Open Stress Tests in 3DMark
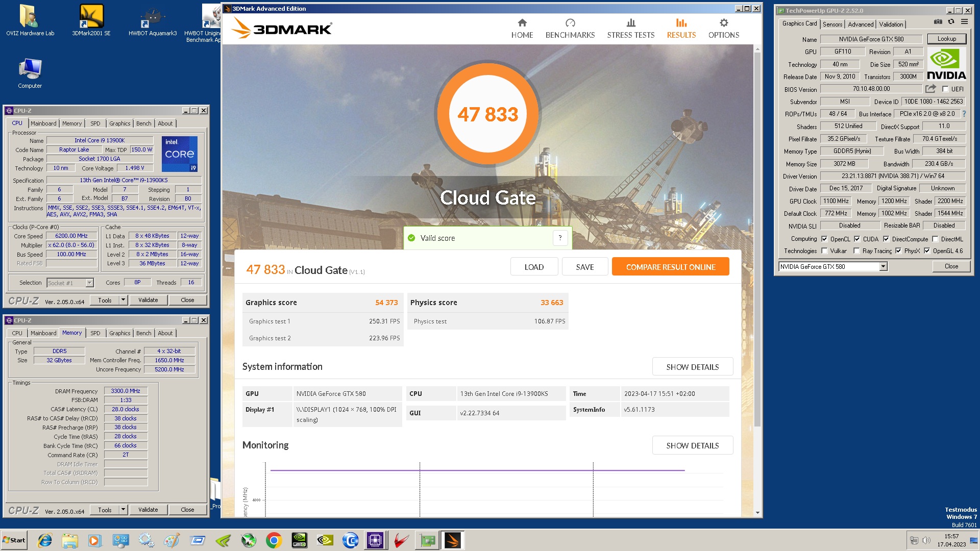 click(631, 29)
